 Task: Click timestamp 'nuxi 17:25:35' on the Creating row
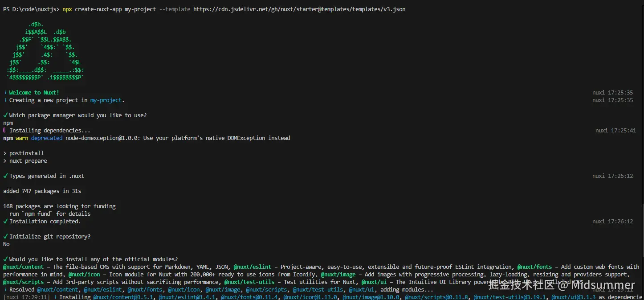click(x=612, y=100)
